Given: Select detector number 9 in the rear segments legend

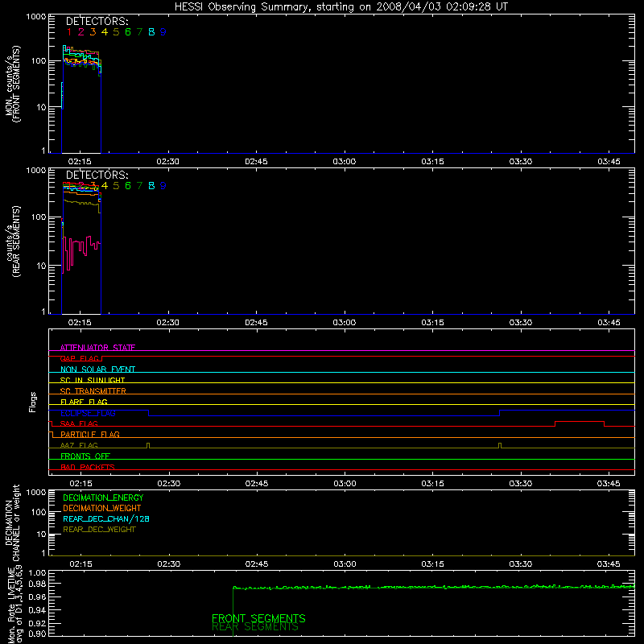Looking at the screenshot, I should [x=163, y=186].
